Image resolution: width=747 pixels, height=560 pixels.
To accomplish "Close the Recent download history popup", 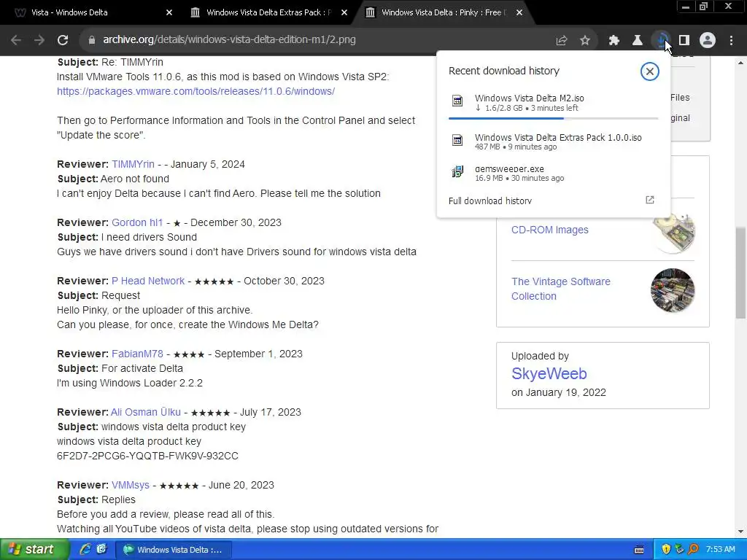I will [649, 71].
